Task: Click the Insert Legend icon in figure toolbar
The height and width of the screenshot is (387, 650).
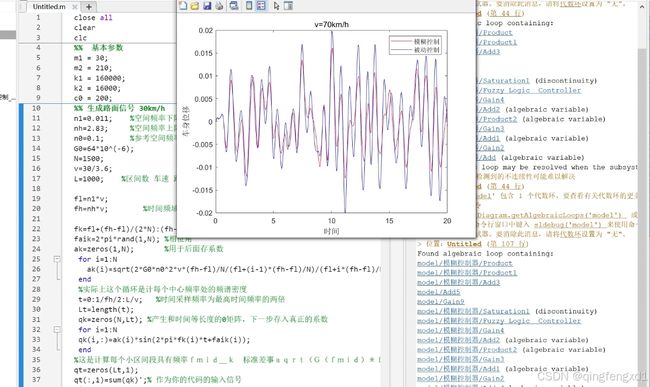Action: point(261,5)
